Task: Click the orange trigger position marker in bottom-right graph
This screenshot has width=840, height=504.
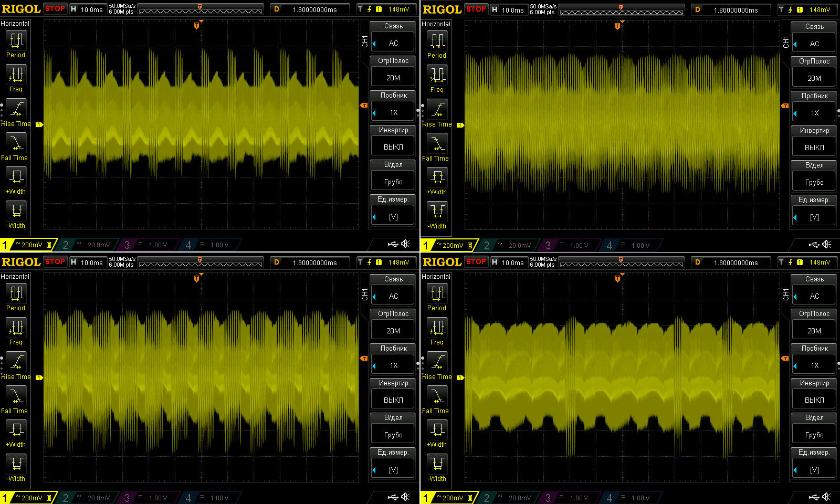Action: pyautogui.click(x=617, y=279)
